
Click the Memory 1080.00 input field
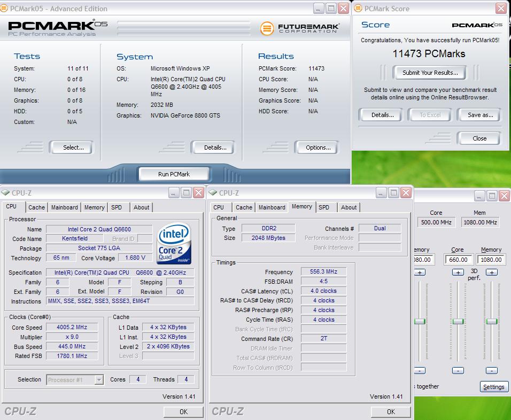pyautogui.click(x=491, y=260)
